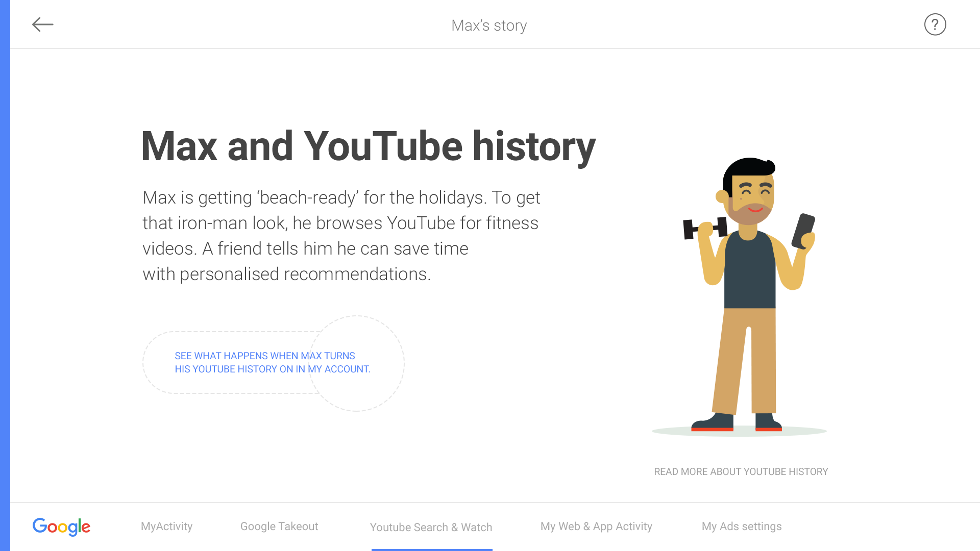Open the My Ads settings tab
980x551 pixels.
[x=741, y=526]
